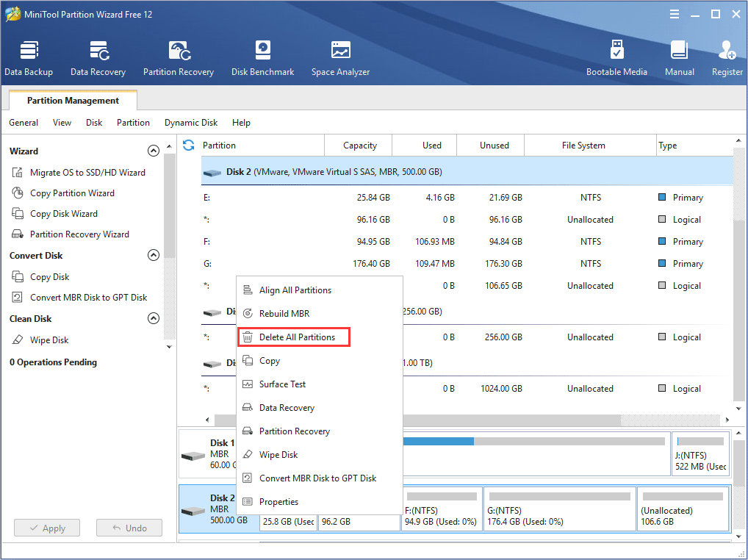Select F:(NTFS) block in disk map
The height and width of the screenshot is (560, 748).
click(x=442, y=509)
